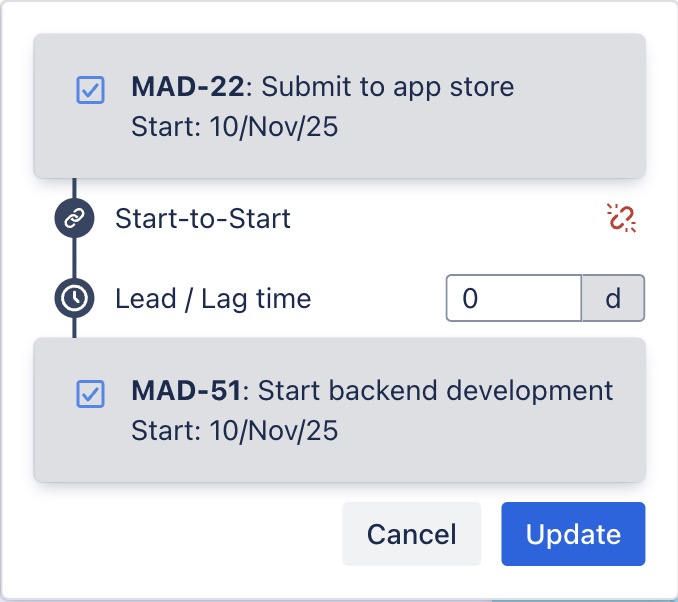678x602 pixels.
Task: Toggle the "d" days unit selector
Action: (613, 298)
